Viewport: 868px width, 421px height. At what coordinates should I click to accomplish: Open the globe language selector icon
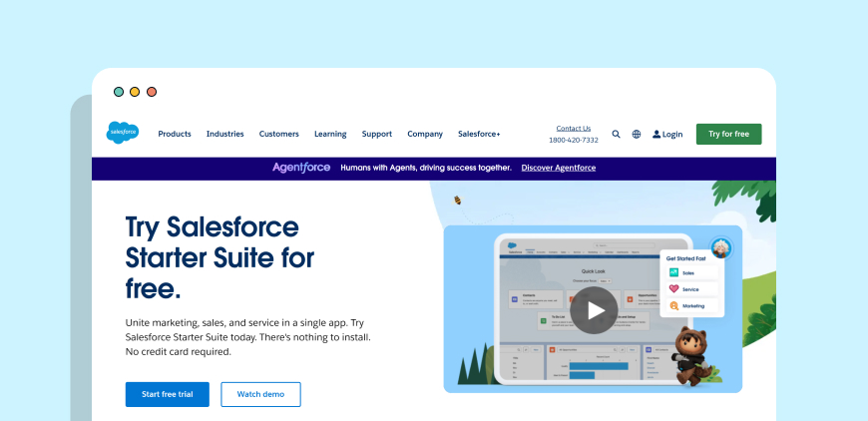pyautogui.click(x=637, y=134)
